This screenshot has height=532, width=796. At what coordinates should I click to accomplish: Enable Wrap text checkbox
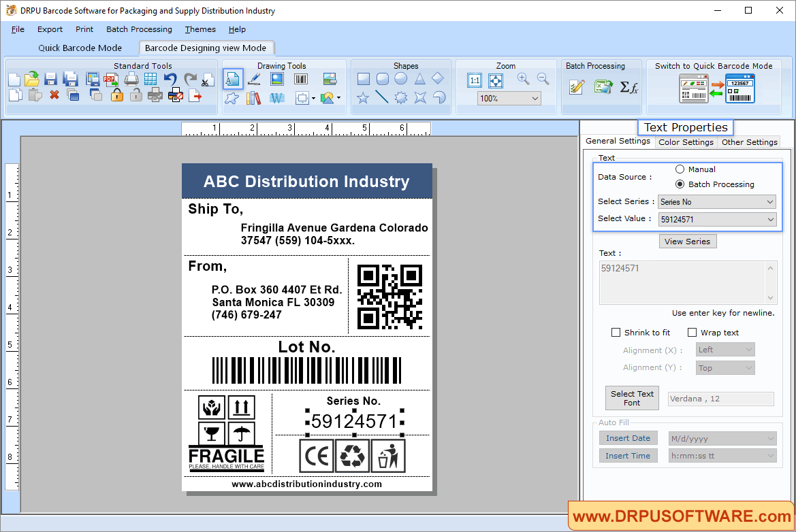tap(692, 332)
